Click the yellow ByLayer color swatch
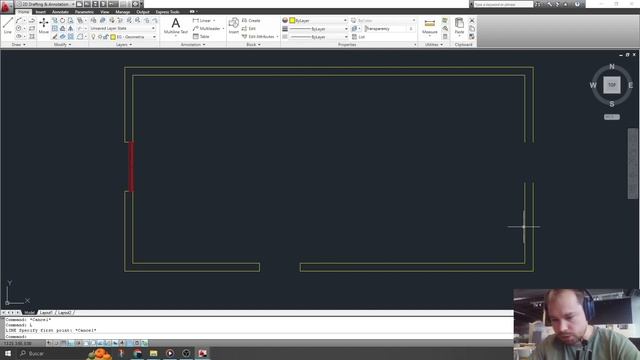 [292, 20]
